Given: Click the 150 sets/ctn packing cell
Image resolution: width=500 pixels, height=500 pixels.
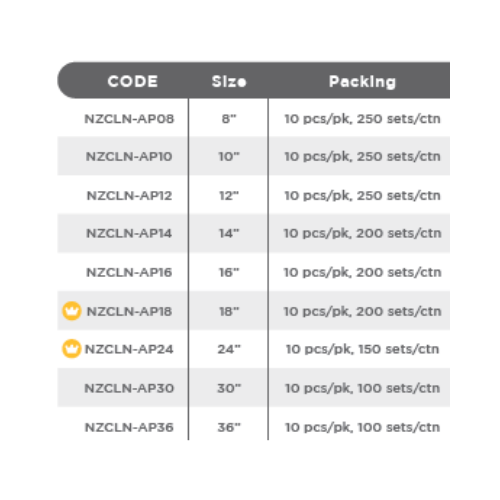Looking at the screenshot, I should pyautogui.click(x=362, y=349).
